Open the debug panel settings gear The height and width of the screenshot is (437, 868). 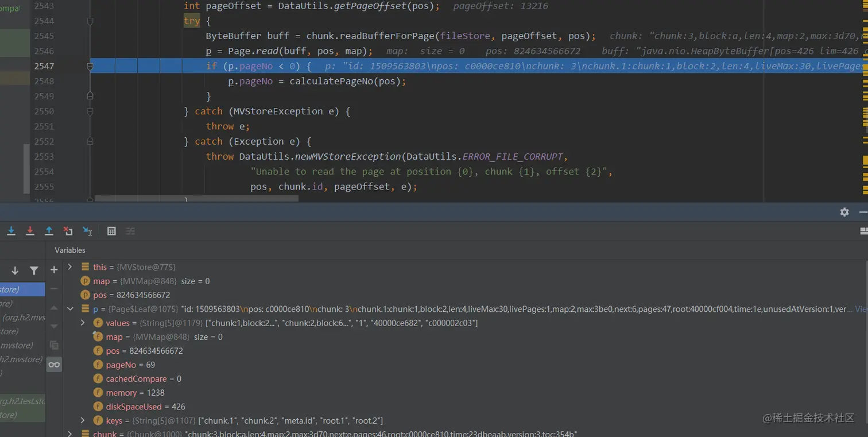(844, 212)
